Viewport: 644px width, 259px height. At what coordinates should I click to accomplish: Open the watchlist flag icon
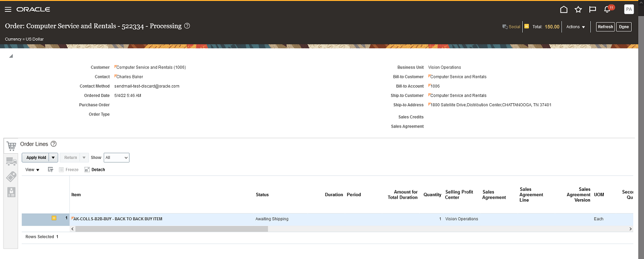click(593, 9)
